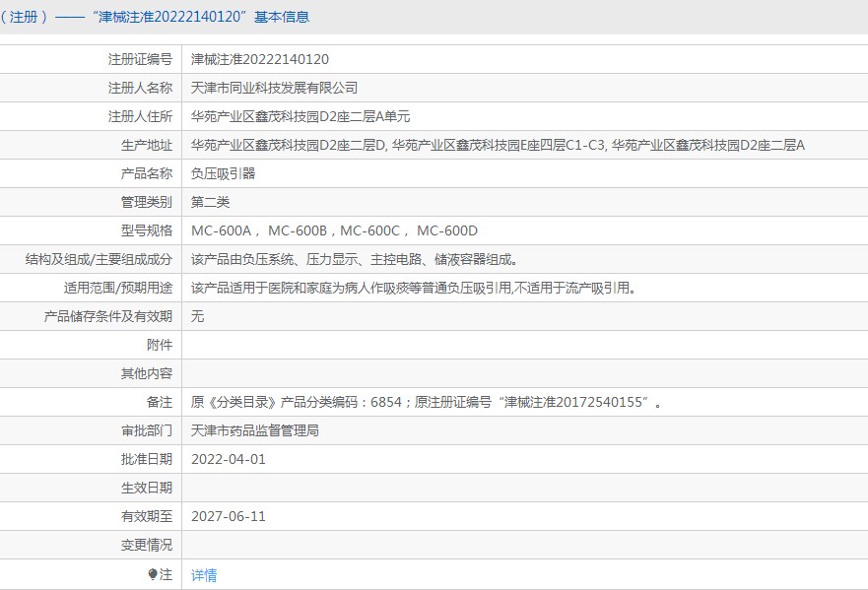Click the 型号规格 row label
The image size is (868, 590).
(x=147, y=230)
